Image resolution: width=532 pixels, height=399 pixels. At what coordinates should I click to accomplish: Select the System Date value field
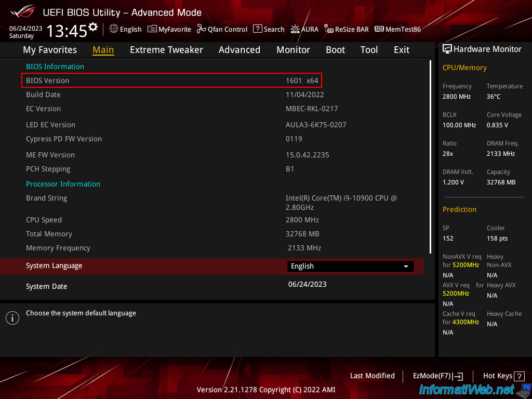pos(308,284)
